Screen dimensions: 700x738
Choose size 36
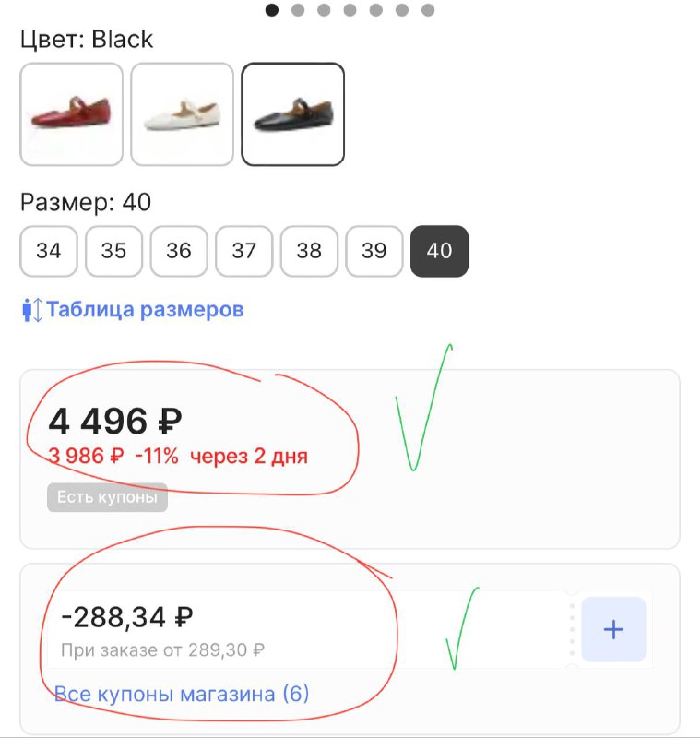(179, 251)
